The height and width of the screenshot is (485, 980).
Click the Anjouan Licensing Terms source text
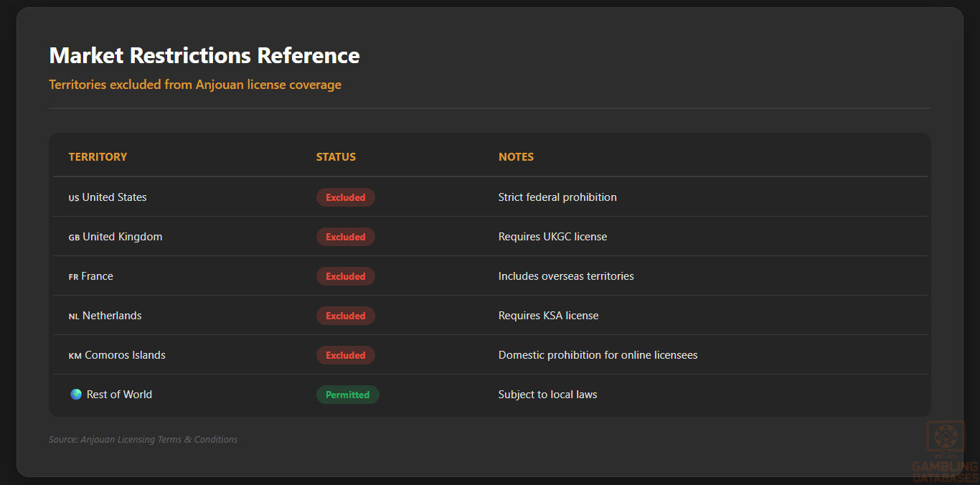(143, 439)
